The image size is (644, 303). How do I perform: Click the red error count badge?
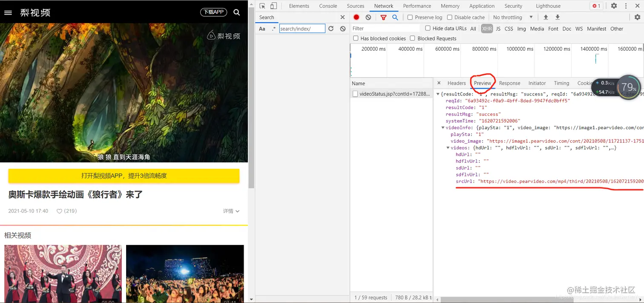pos(596,6)
